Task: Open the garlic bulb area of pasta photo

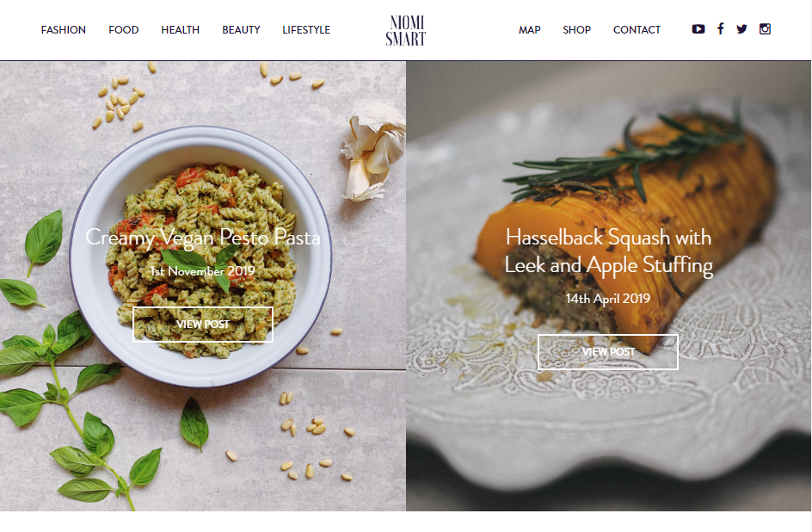Action: (372, 152)
